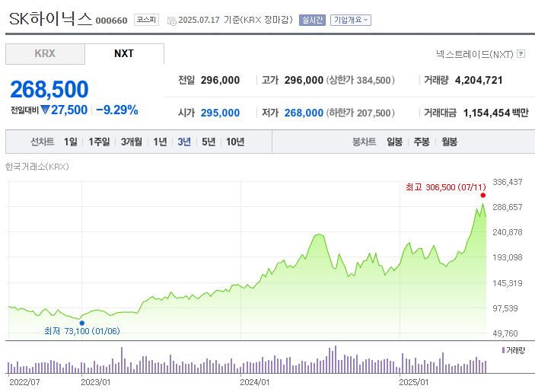Click the trading value 1,154,454 백만
The image size is (535, 392).
495,113
